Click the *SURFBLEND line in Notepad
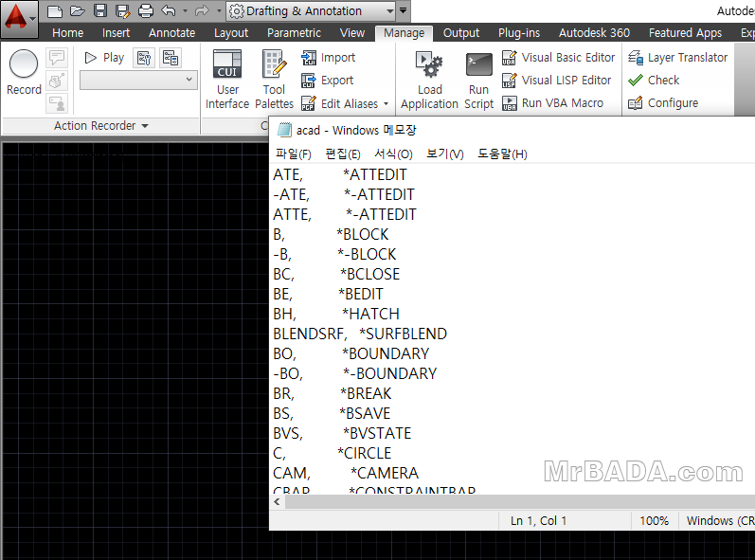Viewport: 755px width, 560px height. point(360,334)
